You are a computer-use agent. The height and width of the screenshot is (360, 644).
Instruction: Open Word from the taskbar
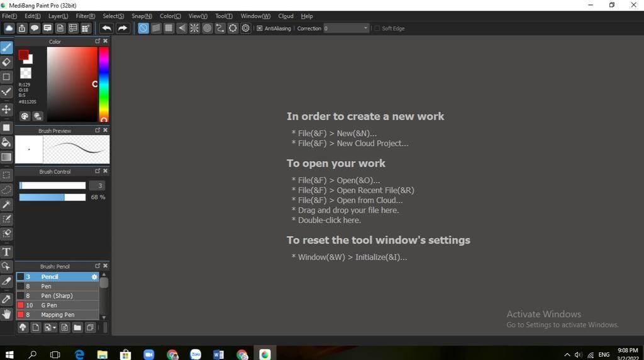click(218, 354)
